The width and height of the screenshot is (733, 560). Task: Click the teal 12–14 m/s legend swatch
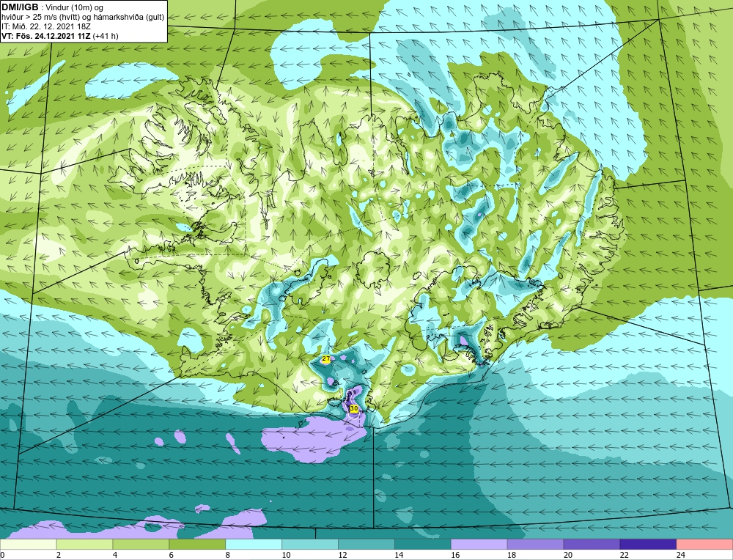(366, 545)
